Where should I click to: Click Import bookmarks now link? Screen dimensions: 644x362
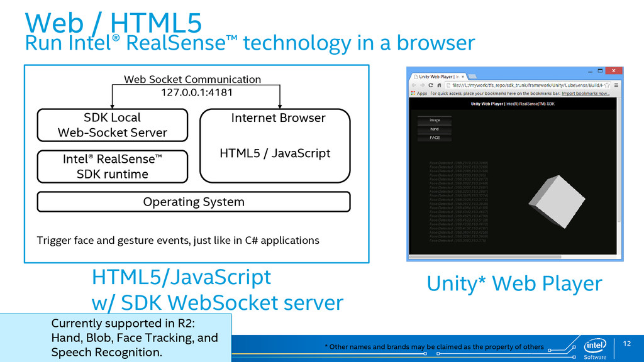tap(586, 94)
